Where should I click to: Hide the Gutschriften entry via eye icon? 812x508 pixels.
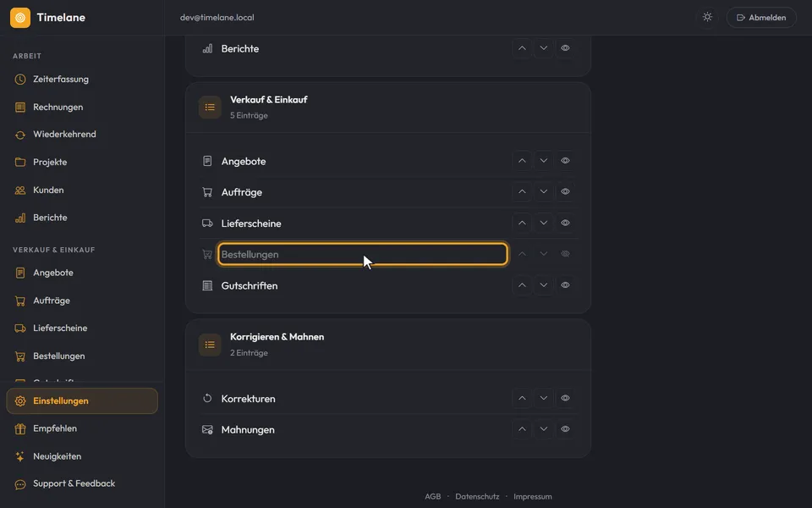click(x=565, y=285)
